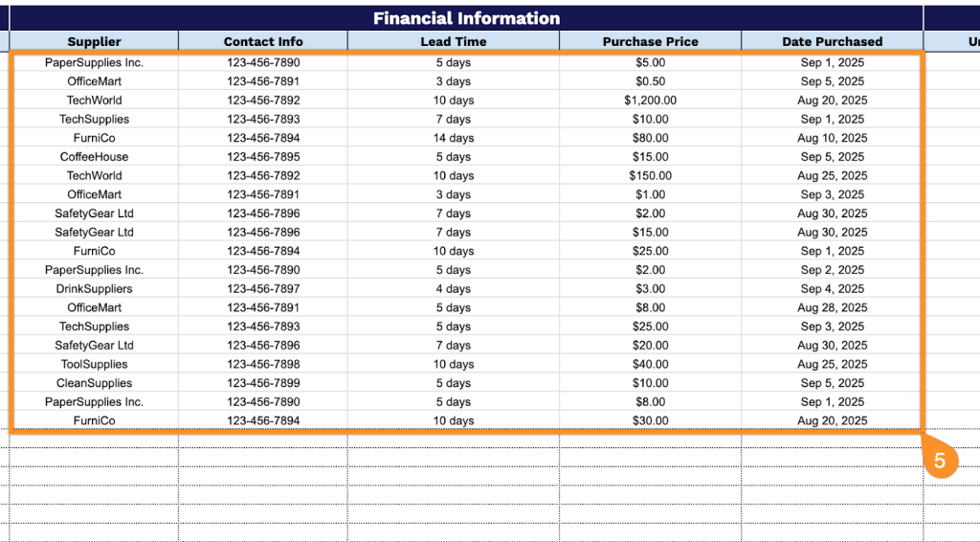Click the Aug 28, 2025 date cell
This screenshot has height=542, width=980.
click(833, 307)
